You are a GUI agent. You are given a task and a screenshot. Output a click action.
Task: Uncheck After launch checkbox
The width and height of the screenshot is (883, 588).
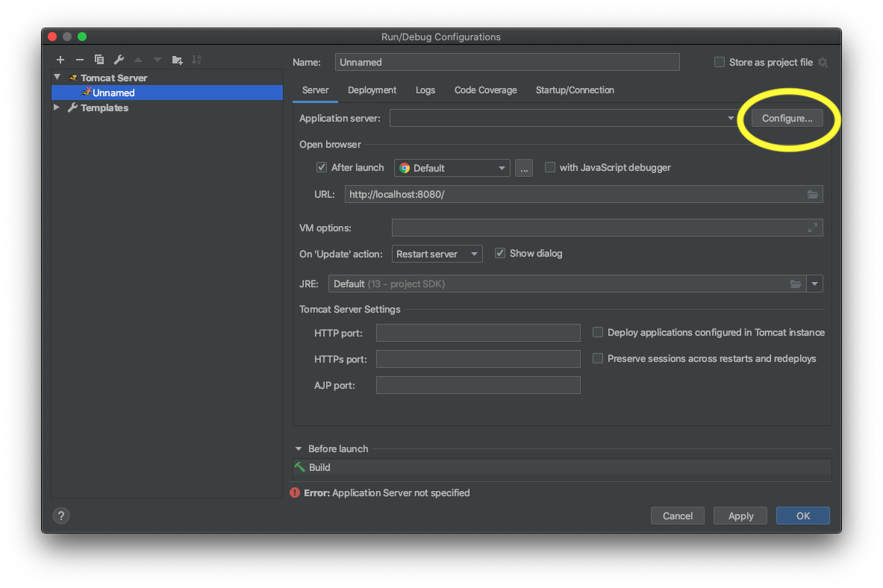point(322,167)
